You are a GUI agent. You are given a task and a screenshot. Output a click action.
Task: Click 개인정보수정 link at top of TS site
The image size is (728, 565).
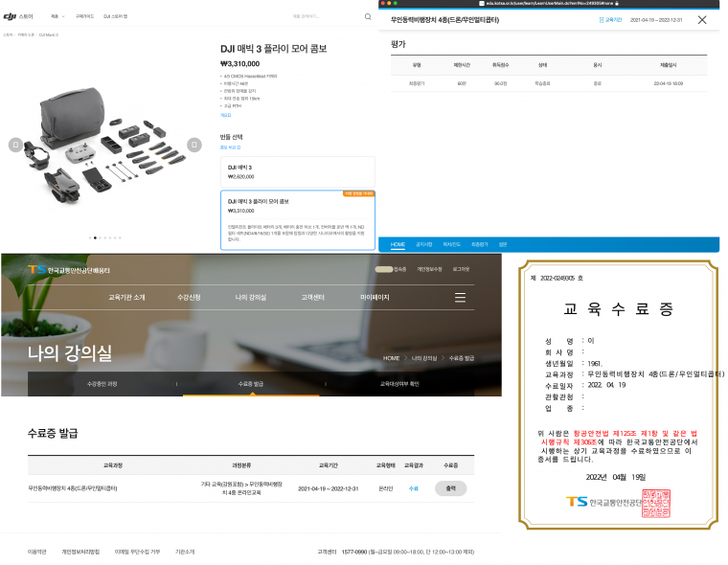pyautogui.click(x=429, y=269)
